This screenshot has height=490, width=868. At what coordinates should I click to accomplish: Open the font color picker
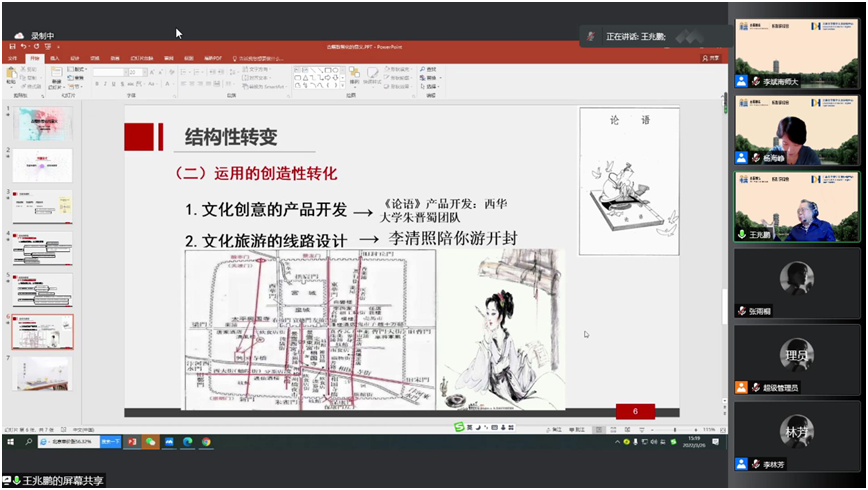(167, 84)
